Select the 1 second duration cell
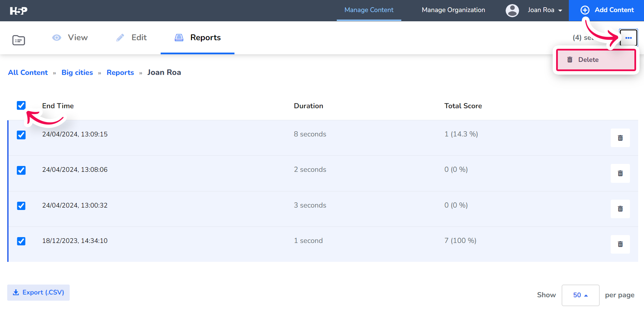Viewport: 644px width, 311px height. tap(308, 241)
